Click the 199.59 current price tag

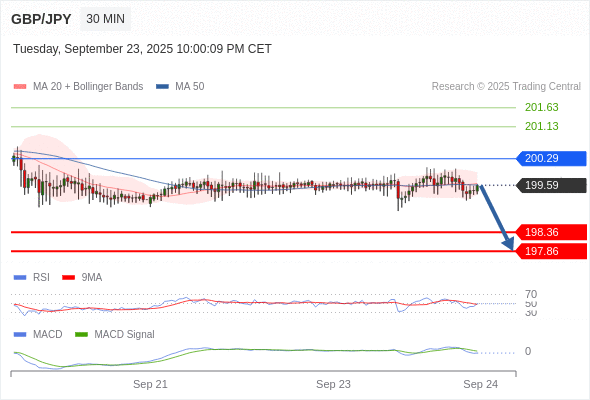[x=551, y=185]
